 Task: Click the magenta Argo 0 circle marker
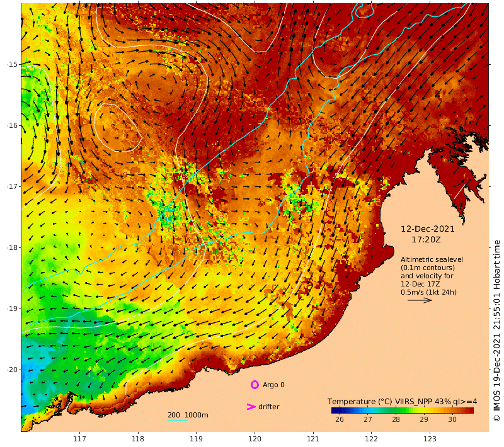pyautogui.click(x=255, y=385)
